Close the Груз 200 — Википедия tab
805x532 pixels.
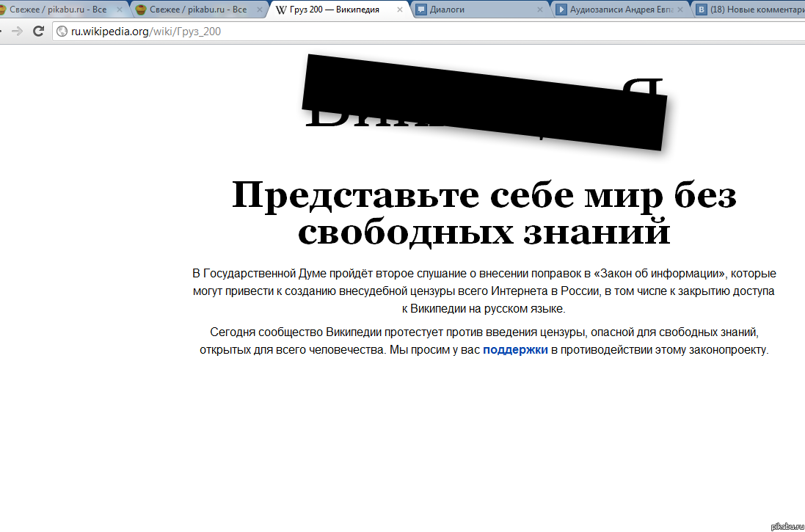(x=400, y=10)
